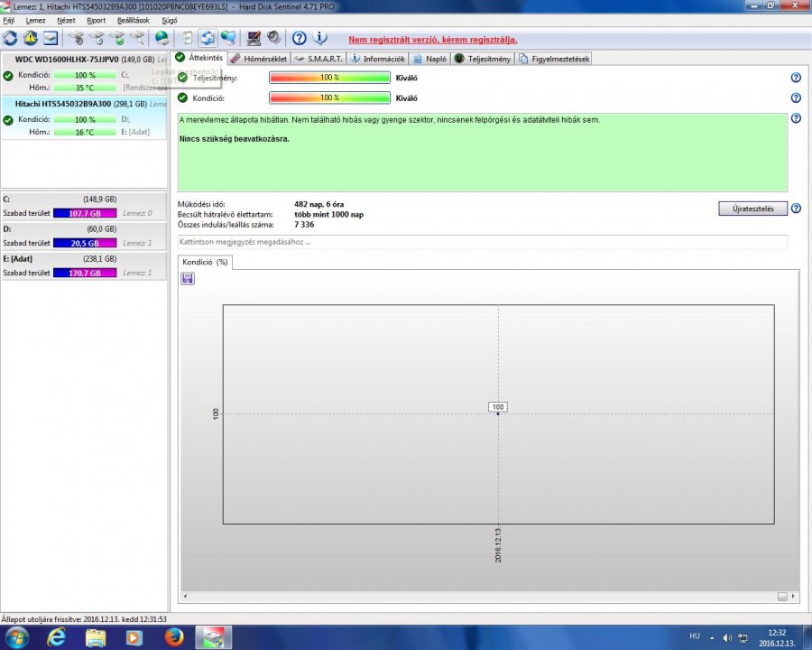This screenshot has width=812, height=650.
Task: Click the HU language indicator in tray
Action: (x=695, y=636)
